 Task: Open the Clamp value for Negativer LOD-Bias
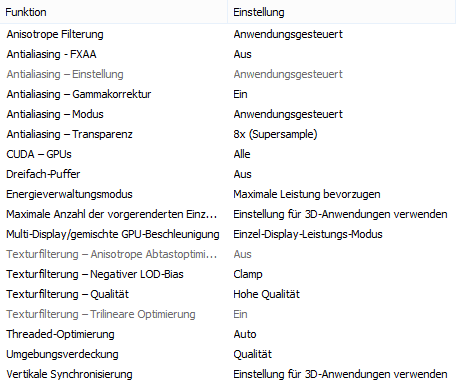pos(248,274)
